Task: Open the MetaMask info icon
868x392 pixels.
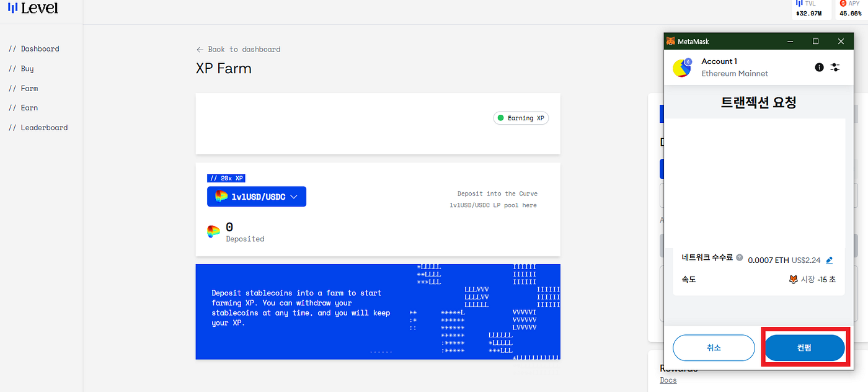Action: coord(819,67)
